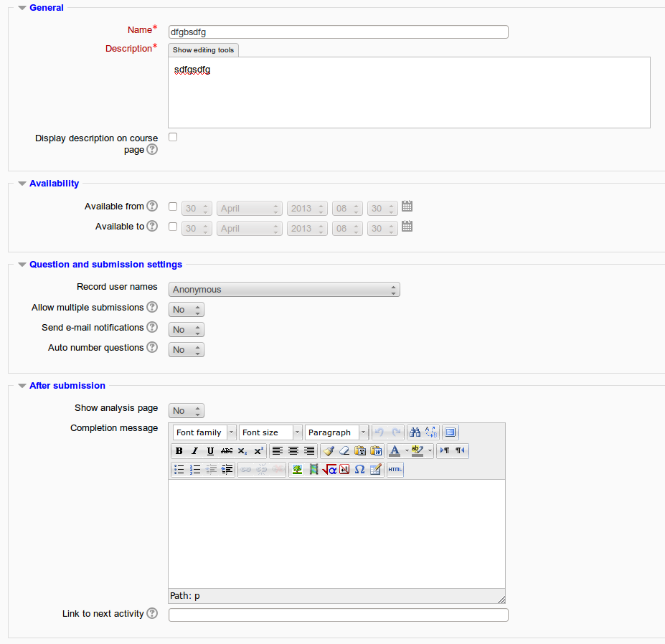Image resolution: width=665 pixels, height=644 pixels.
Task: Open the Font size dropdown
Action: [270, 432]
